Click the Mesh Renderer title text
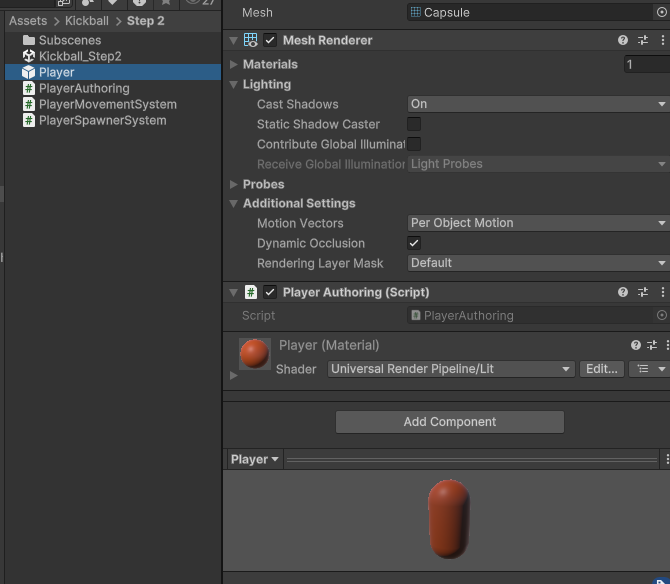This screenshot has width=670, height=584. [327, 40]
